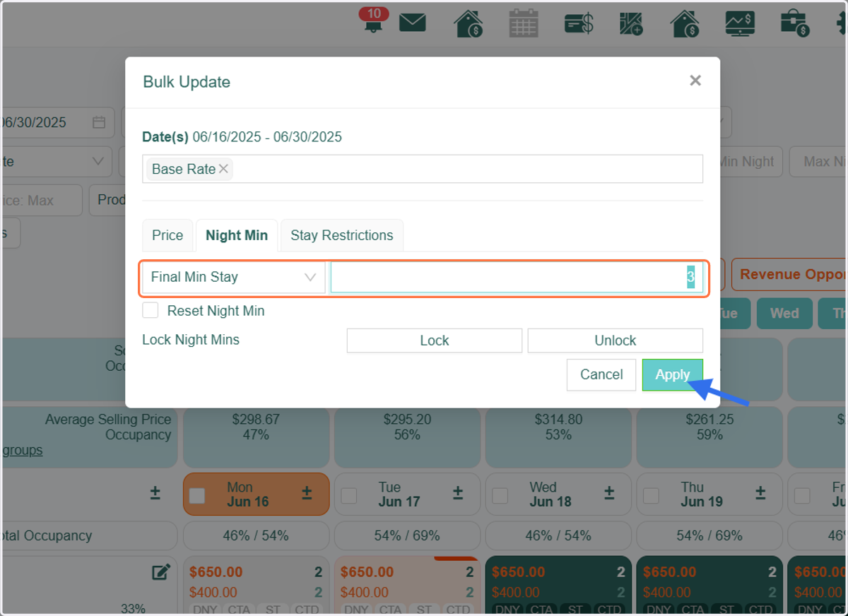Click the Lock Night Mins label
This screenshot has height=616, width=848.
point(191,340)
